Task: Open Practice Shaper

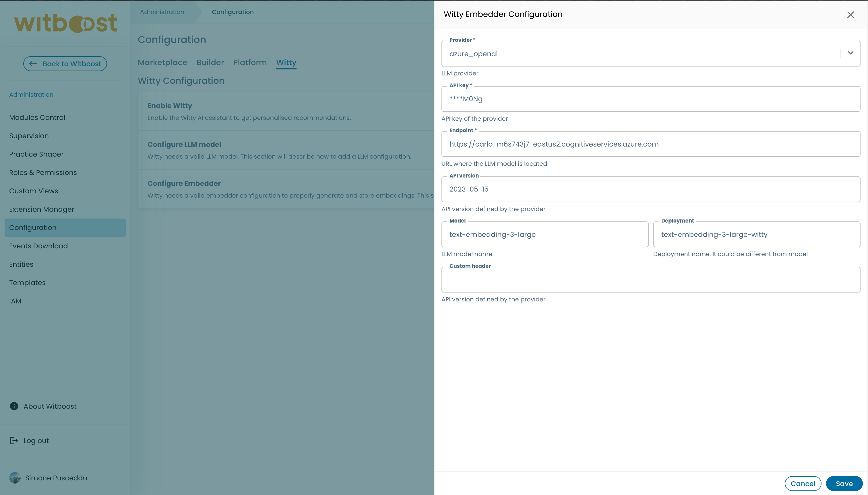Action: click(x=65, y=154)
